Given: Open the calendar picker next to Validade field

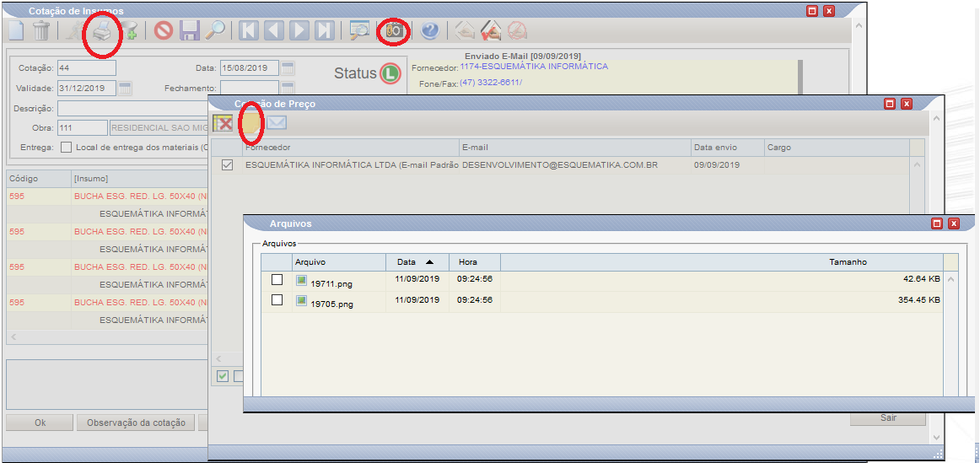Looking at the screenshot, I should 125,88.
